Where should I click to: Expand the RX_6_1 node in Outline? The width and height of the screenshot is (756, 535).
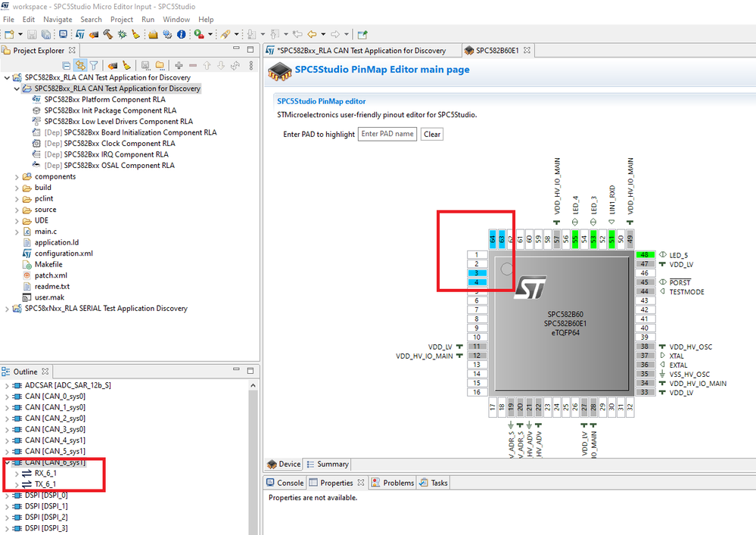click(x=17, y=473)
